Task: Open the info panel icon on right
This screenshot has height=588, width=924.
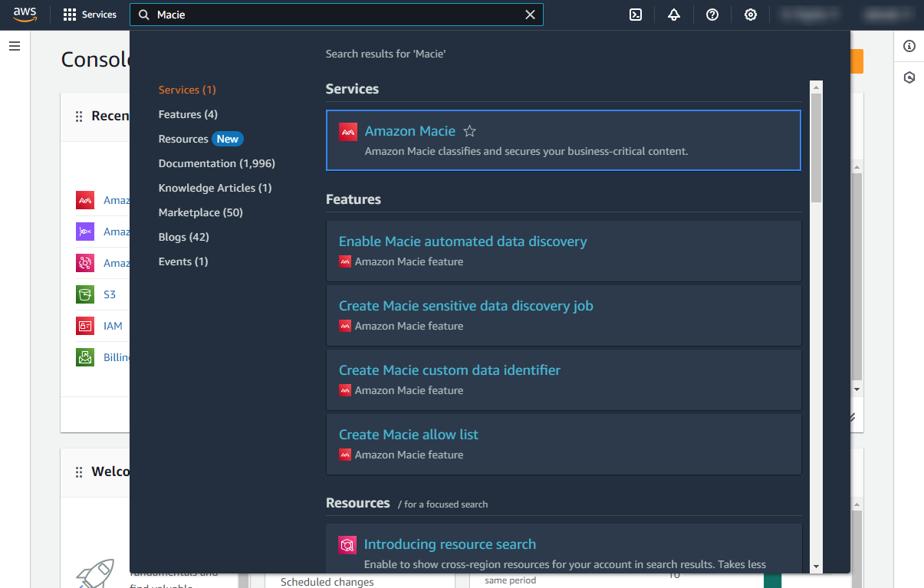Action: [909, 46]
